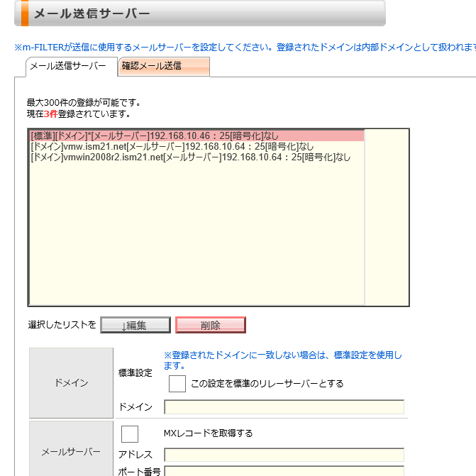This screenshot has height=476, width=476.
Task: Click the gray ドメイン section header cell
Action: tap(71, 383)
